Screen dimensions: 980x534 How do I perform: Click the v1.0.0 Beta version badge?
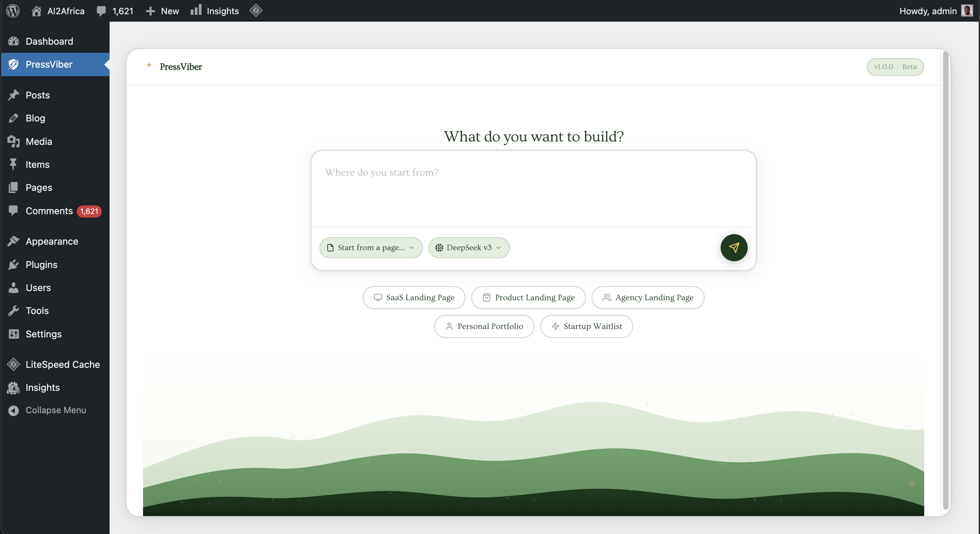895,67
